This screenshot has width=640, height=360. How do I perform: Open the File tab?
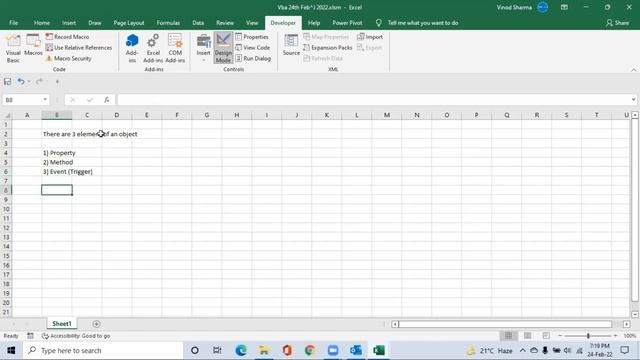(13, 23)
